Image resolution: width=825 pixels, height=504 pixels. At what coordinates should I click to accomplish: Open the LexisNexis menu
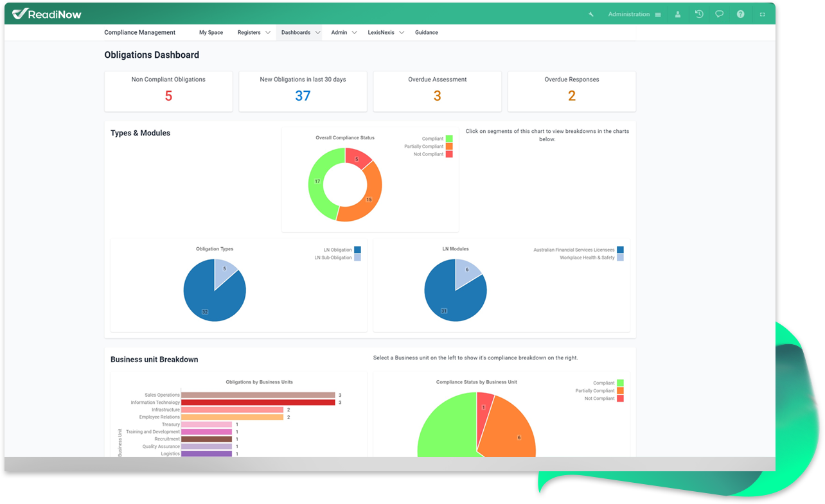coord(381,32)
